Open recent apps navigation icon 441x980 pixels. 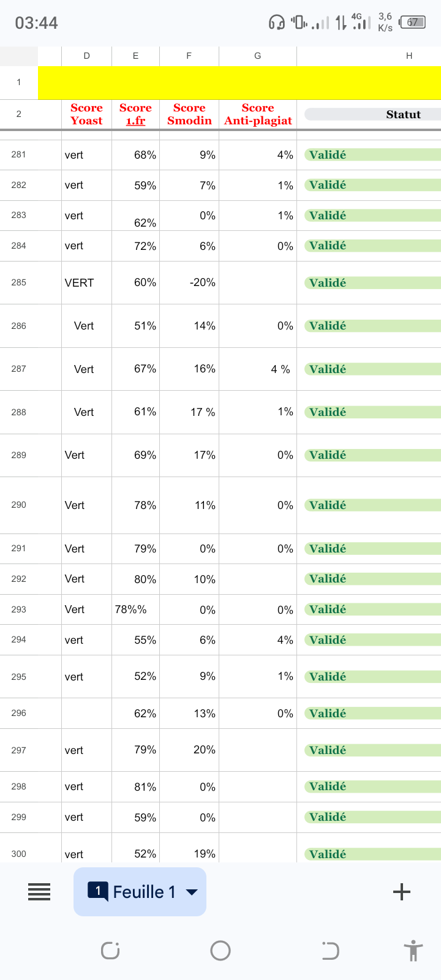(x=110, y=951)
